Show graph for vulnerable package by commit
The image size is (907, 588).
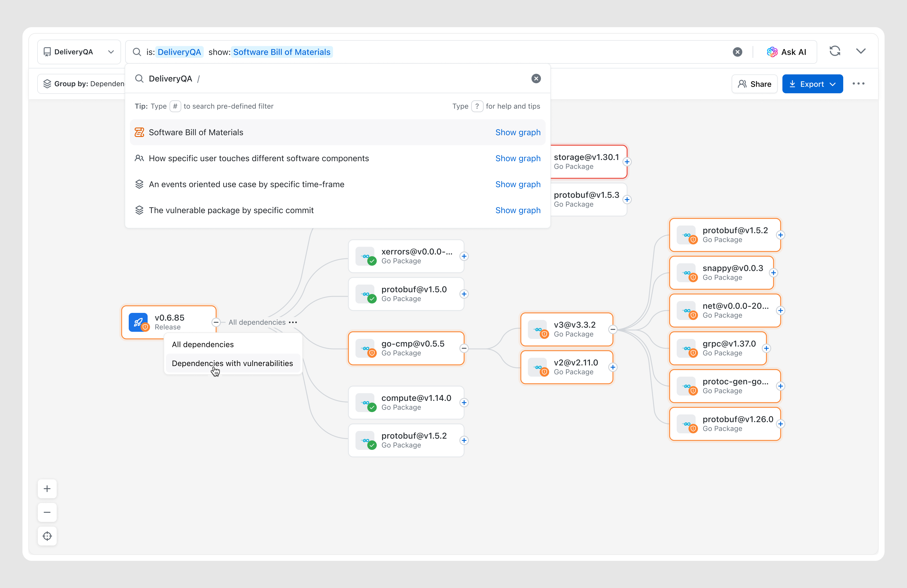tap(518, 210)
